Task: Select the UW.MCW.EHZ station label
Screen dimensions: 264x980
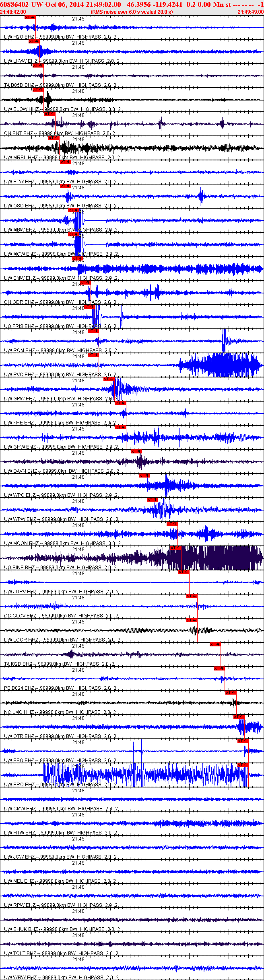Action: pyautogui.click(x=61, y=254)
